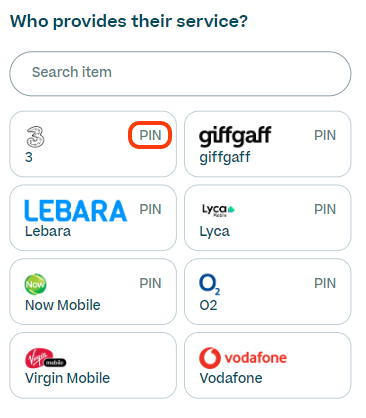Viewport: 366px width, 418px height.
Task: Click the PIN label on giffgaff card
Action: (x=325, y=135)
